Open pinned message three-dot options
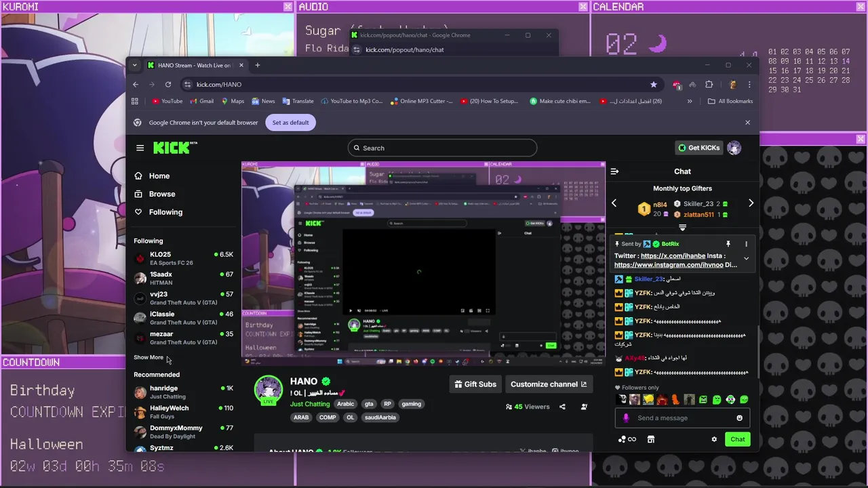Screen dimensions: 868x488 (x=746, y=244)
